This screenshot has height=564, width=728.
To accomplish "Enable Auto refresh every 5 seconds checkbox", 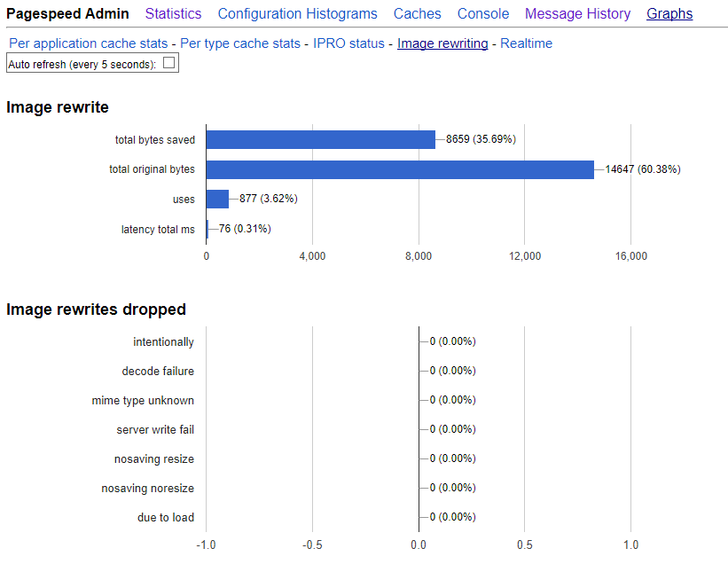I will click(x=169, y=63).
